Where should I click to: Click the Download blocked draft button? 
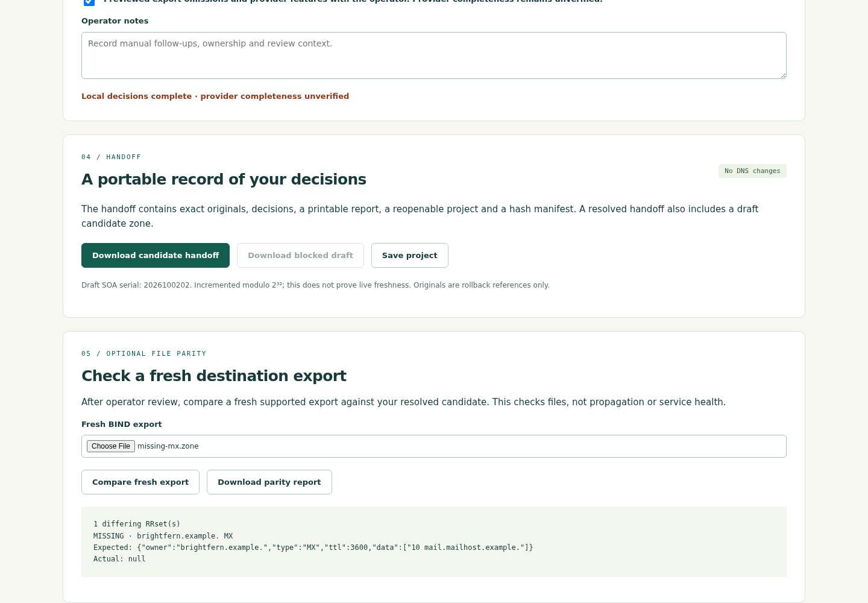pos(300,255)
